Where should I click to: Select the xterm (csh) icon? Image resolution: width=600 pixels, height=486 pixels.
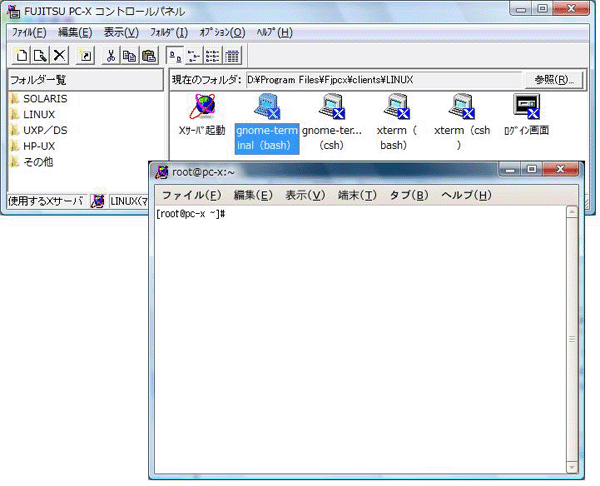461,122
